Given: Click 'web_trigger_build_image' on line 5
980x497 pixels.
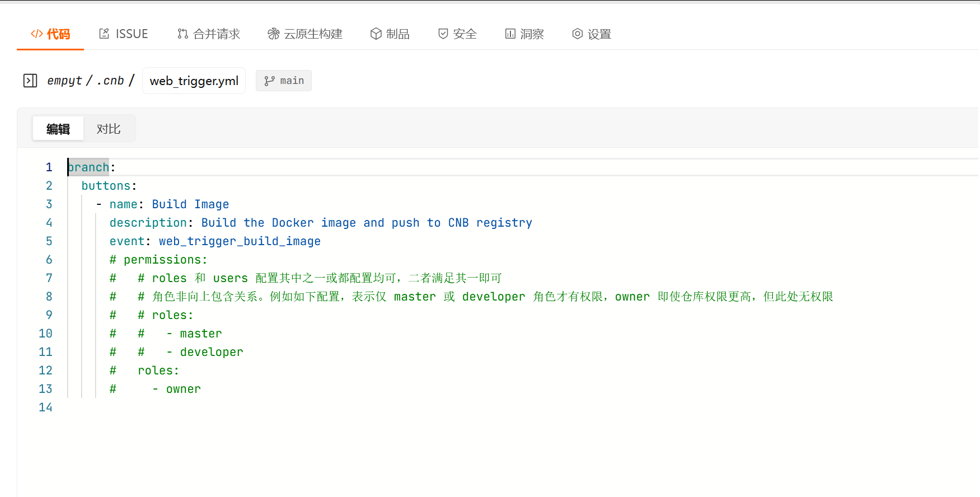Looking at the screenshot, I should coord(240,241).
